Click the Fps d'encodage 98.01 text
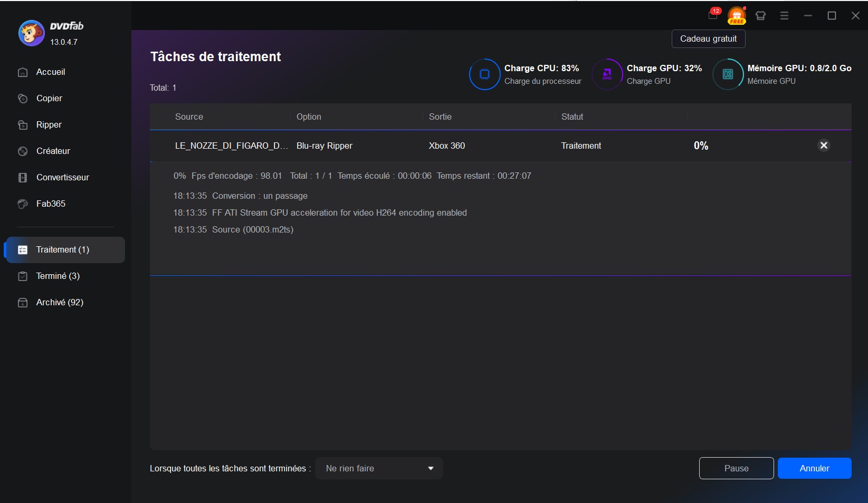This screenshot has height=503, width=868. [236, 176]
